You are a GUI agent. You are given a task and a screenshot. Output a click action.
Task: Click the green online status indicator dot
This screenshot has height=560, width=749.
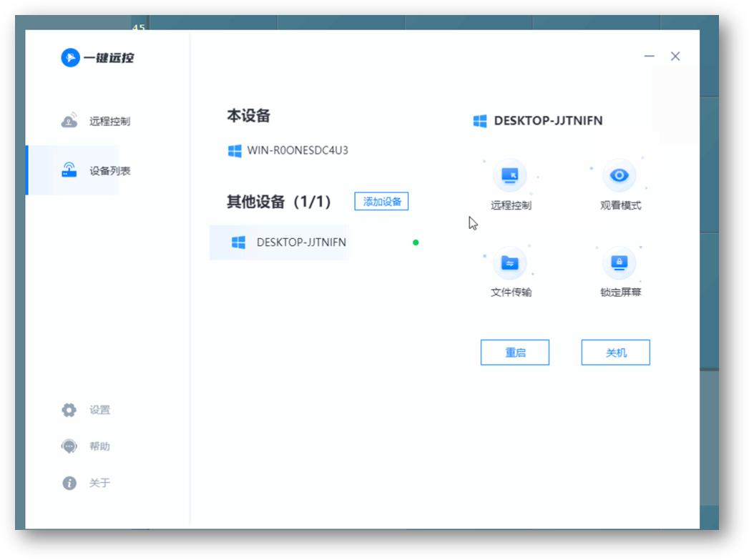click(x=416, y=242)
